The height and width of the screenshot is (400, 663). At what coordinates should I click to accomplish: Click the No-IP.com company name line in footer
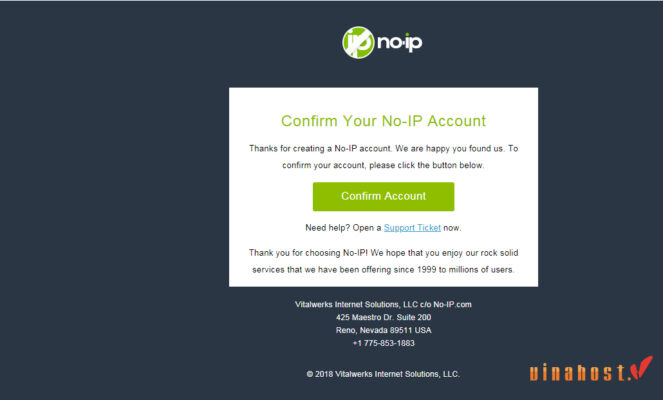click(x=384, y=304)
